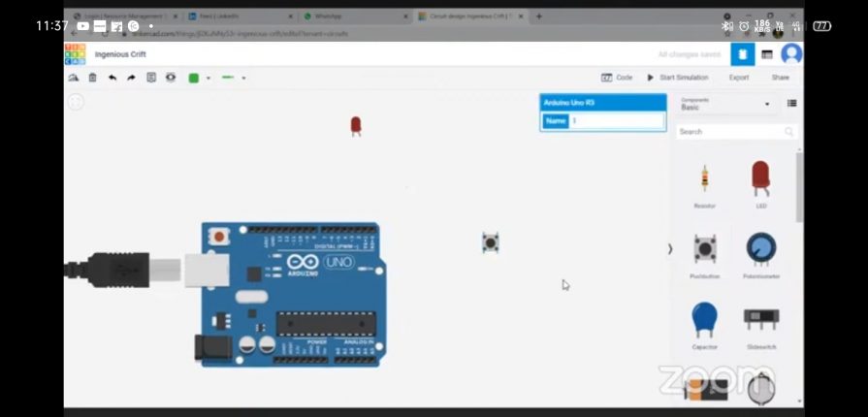Open the notes annotation tool
This screenshot has height=417, width=868.
[x=151, y=78]
